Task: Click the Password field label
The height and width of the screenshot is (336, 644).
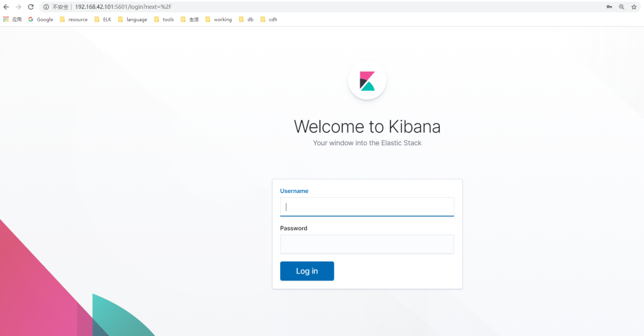Action: (x=293, y=228)
